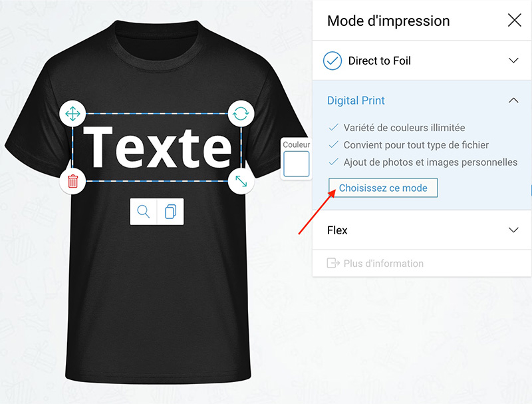Click the magnifier zoom icon
The image size is (532, 404).
[x=144, y=212]
